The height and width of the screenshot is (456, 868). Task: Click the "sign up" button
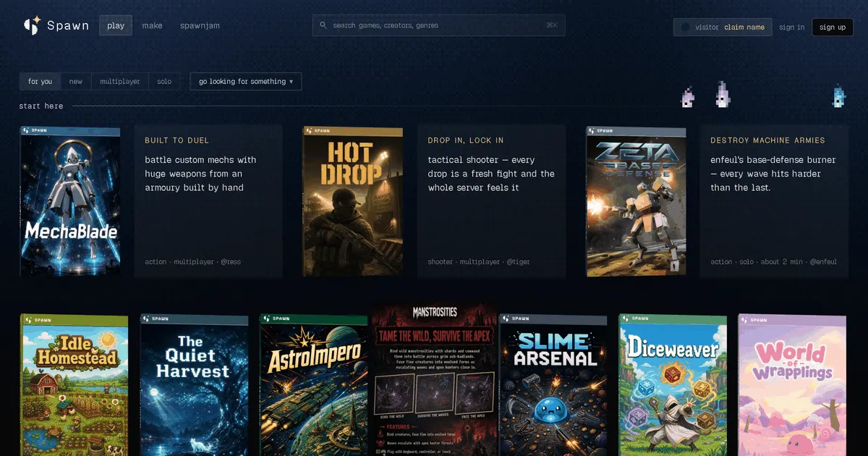pos(833,28)
